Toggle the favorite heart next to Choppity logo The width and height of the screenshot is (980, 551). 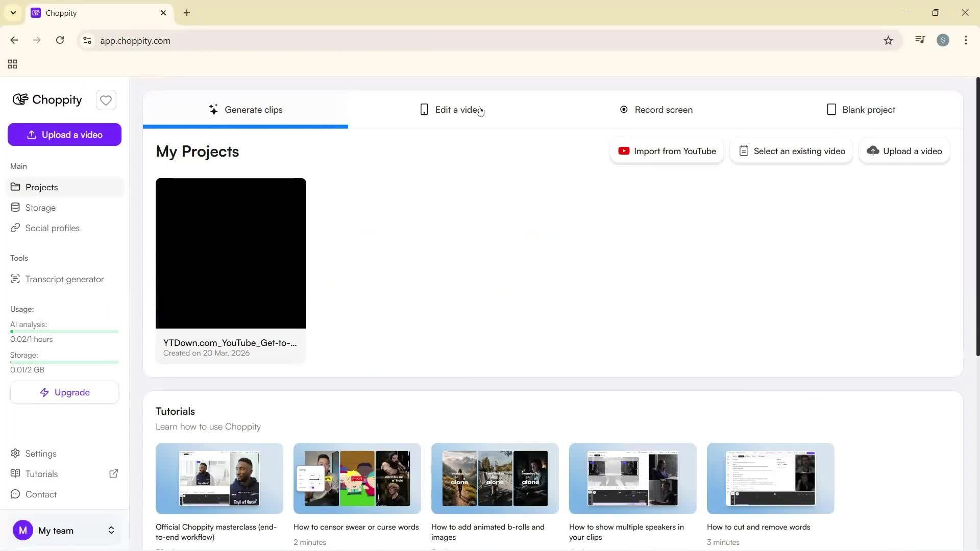[106, 100]
